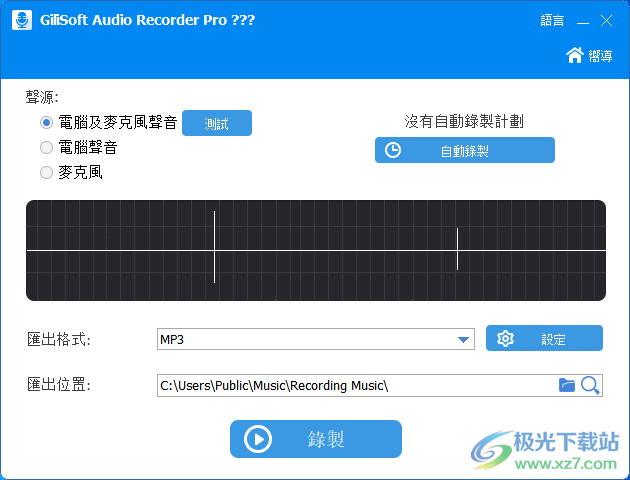Viewport: 630px width, 480px height.
Task: Click the 聲源: label
Action: pos(42,97)
